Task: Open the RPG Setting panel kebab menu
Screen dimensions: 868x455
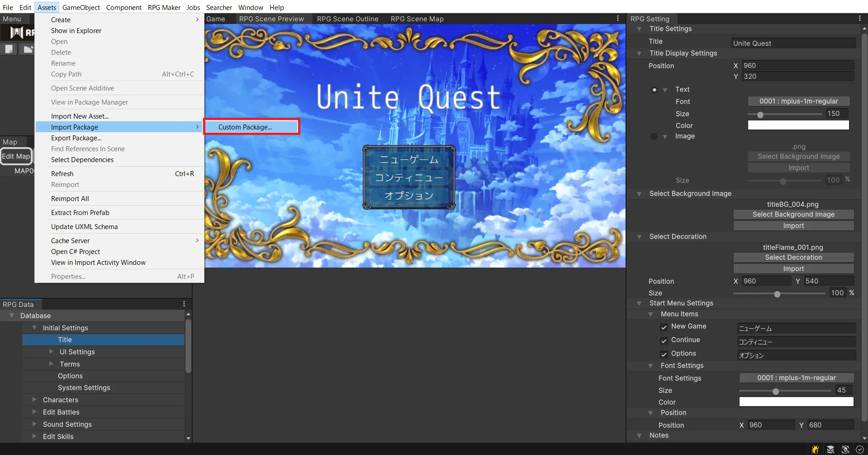Action: (859, 19)
